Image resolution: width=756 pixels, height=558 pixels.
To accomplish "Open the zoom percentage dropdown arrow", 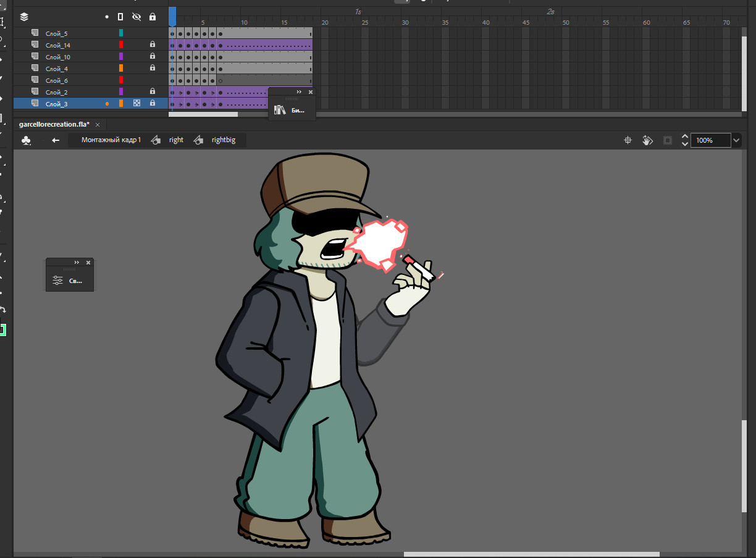I will (x=736, y=140).
